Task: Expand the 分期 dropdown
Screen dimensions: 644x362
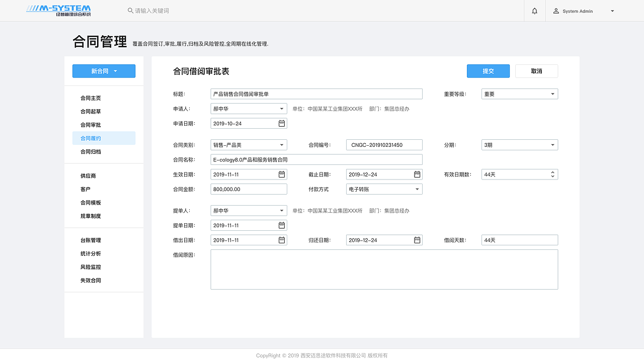Action: 552,145
